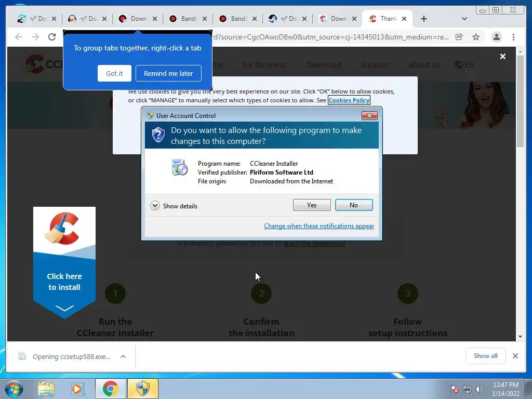Click the UAC shield taskbar item
This screenshot has width=532, height=399.
143,389
